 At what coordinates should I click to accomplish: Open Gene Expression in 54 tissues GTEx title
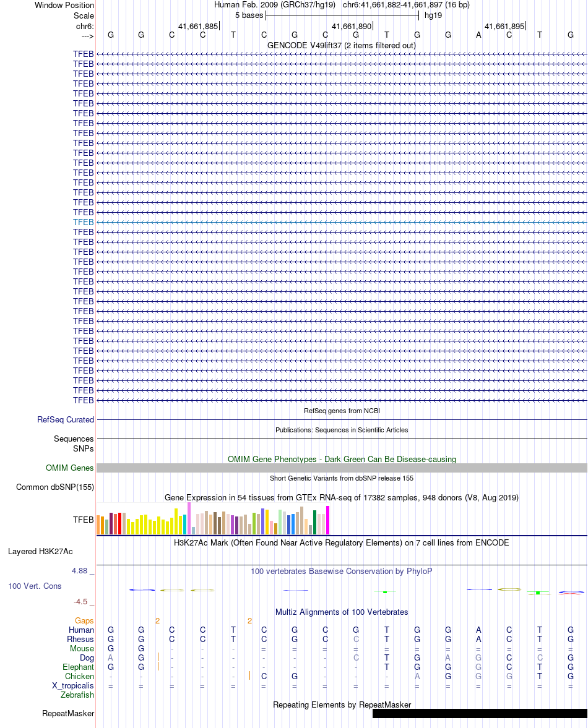342,498
